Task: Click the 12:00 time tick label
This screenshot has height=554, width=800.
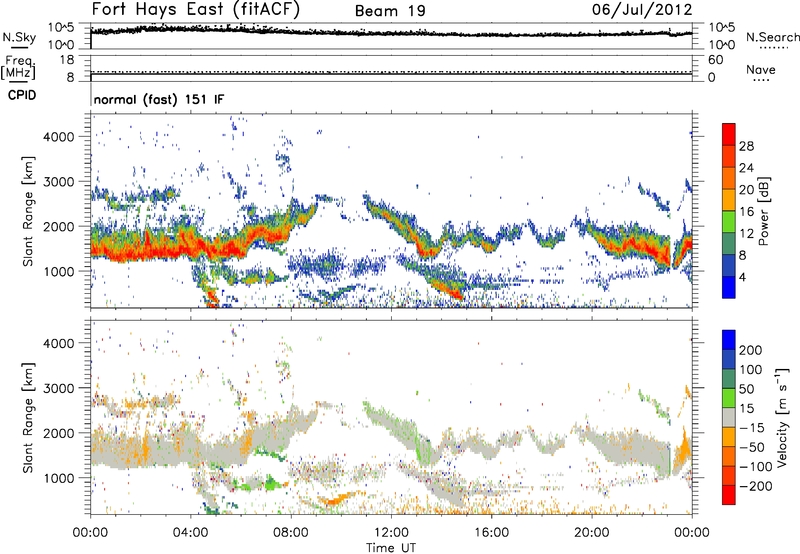Action: tap(391, 533)
